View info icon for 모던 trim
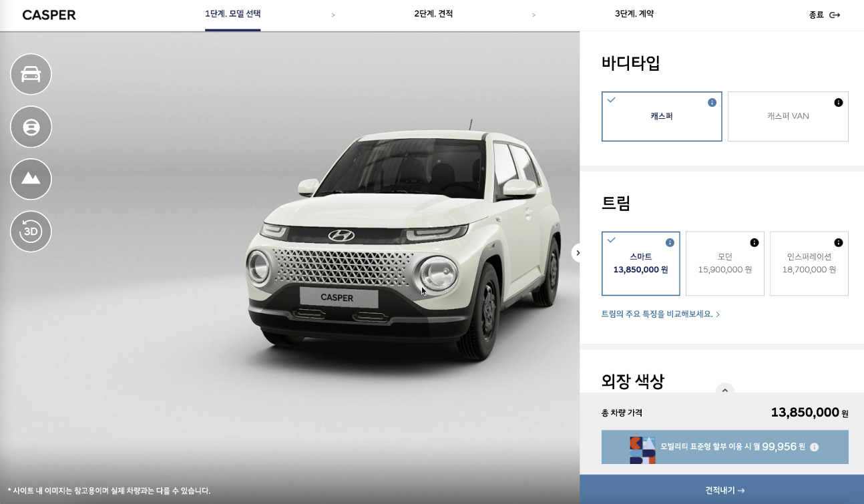 pyautogui.click(x=754, y=243)
